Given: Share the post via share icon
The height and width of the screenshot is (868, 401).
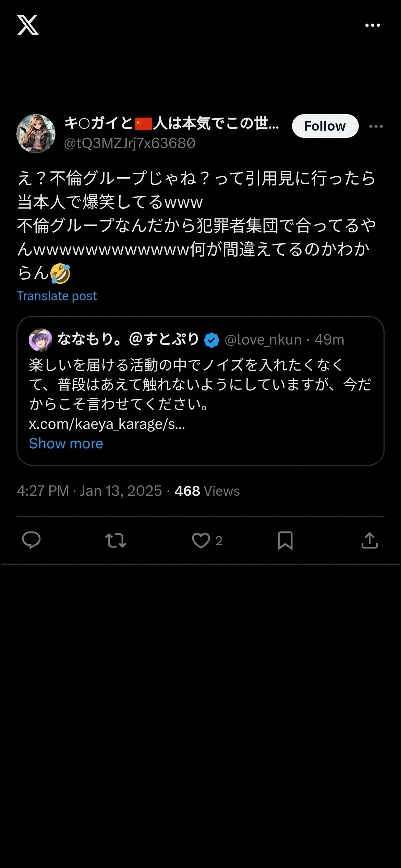Looking at the screenshot, I should 369,540.
